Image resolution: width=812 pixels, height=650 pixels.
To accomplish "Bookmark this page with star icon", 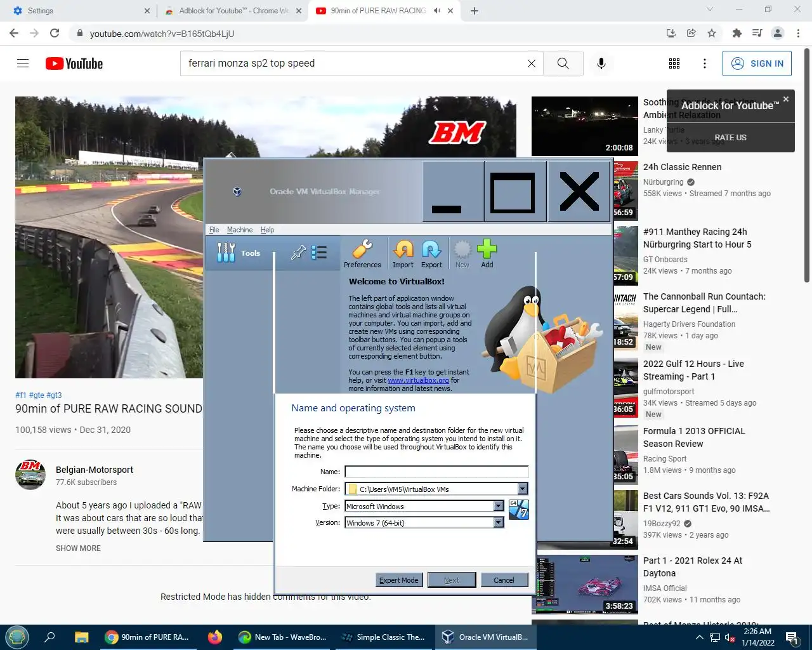I will (x=712, y=33).
